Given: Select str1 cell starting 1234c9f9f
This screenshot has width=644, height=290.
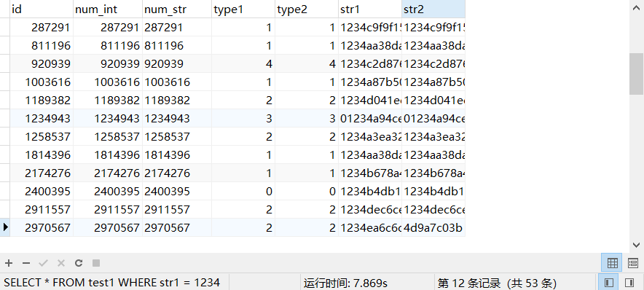Looking at the screenshot, I should point(369,28).
